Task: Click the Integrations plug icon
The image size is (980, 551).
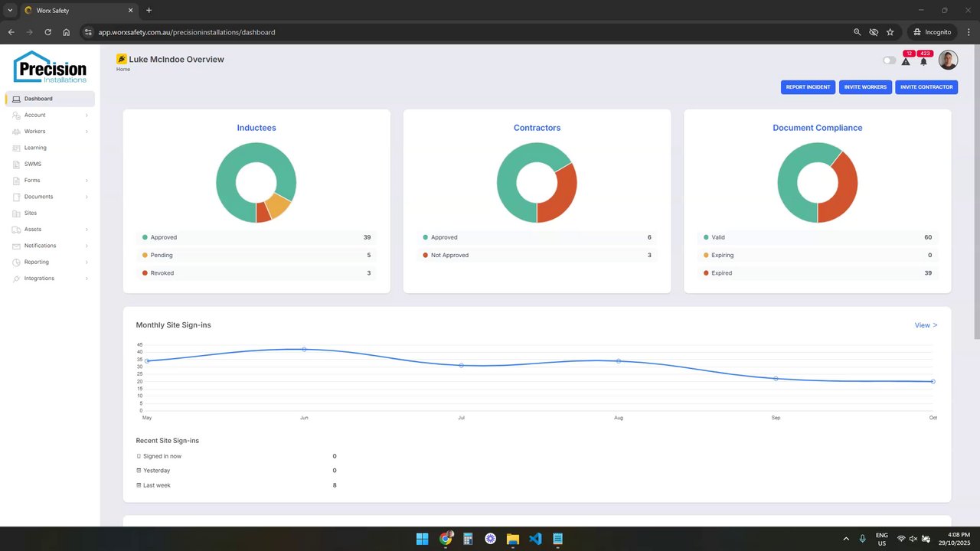Action: (x=16, y=279)
